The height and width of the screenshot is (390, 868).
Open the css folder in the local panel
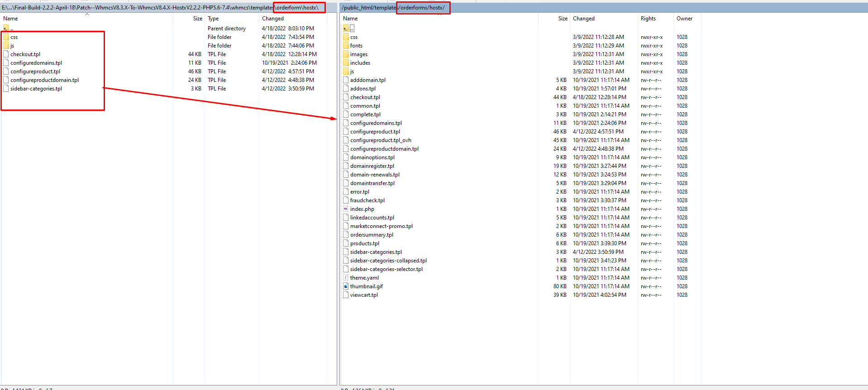14,37
